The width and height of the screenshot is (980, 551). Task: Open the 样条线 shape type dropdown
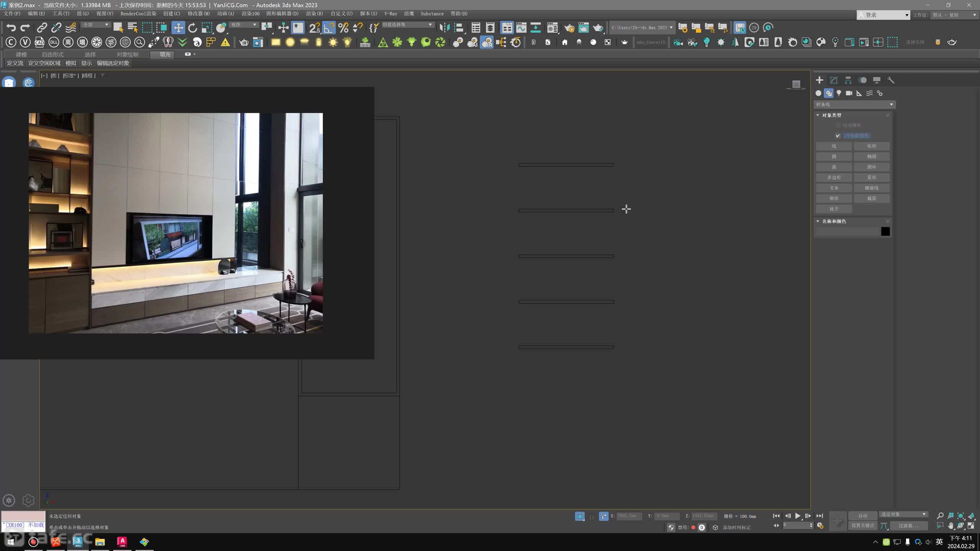tap(854, 104)
